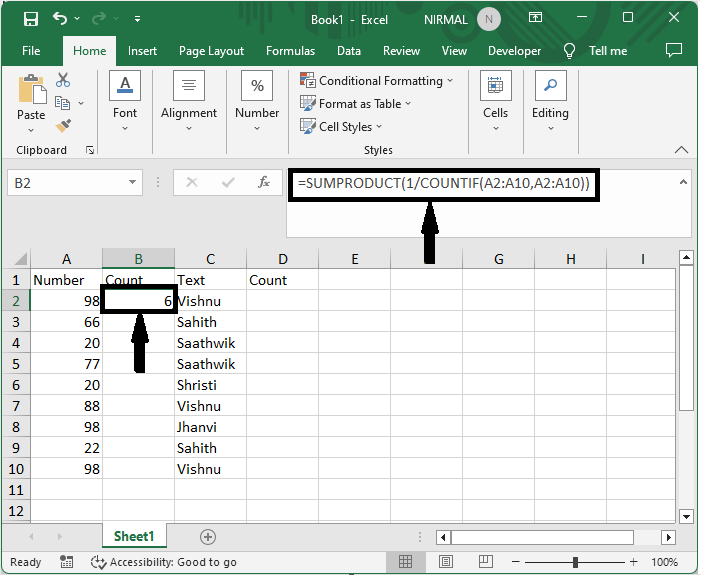Expand the Number group button
This screenshot has height=575, width=701.
point(257,101)
